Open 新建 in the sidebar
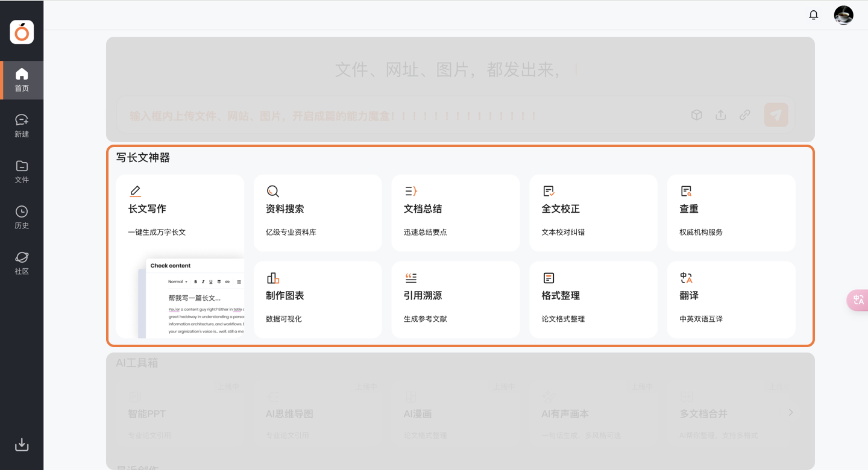 pos(22,126)
